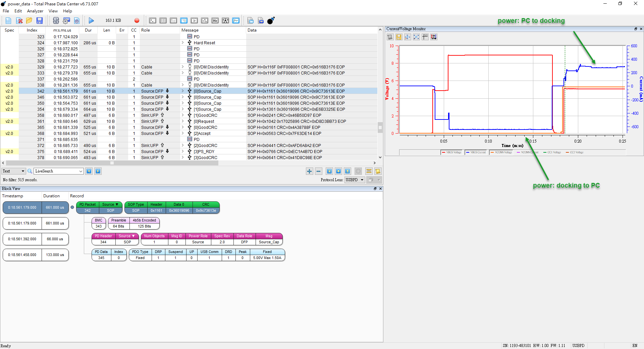Viewport: 644px width, 349px height.
Task: Toggle VCONN Voltage legend entry
Action: tap(501, 152)
